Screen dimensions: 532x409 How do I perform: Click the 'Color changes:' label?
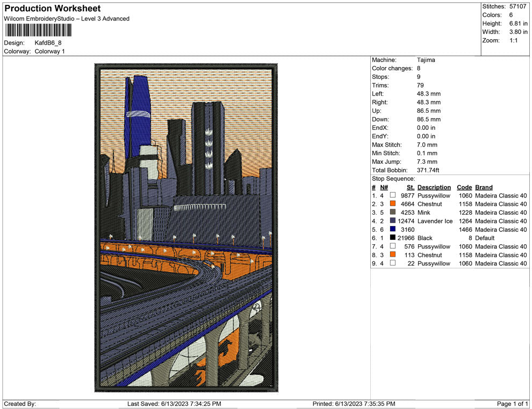pos(392,68)
